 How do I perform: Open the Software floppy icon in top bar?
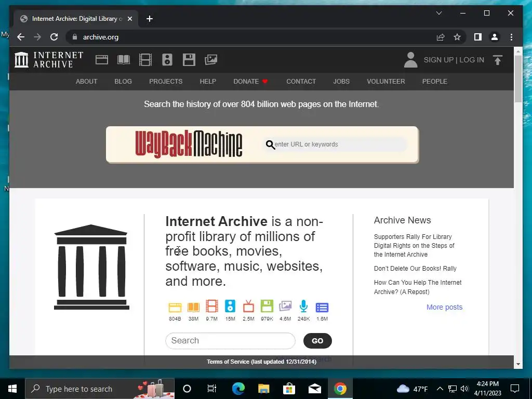tap(189, 60)
